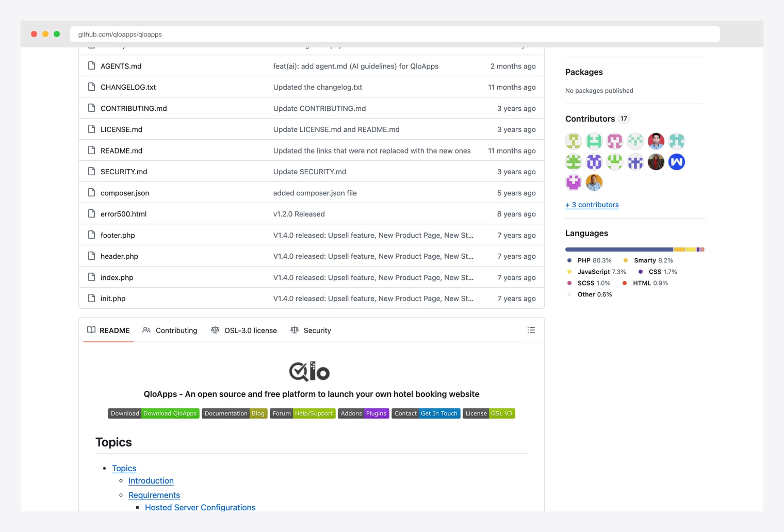Select the JavaScript 7.3% language entry

[596, 272]
